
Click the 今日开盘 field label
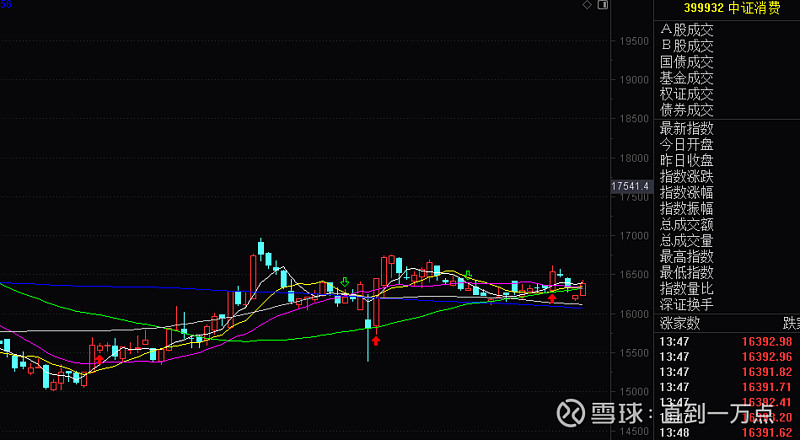coord(686,144)
